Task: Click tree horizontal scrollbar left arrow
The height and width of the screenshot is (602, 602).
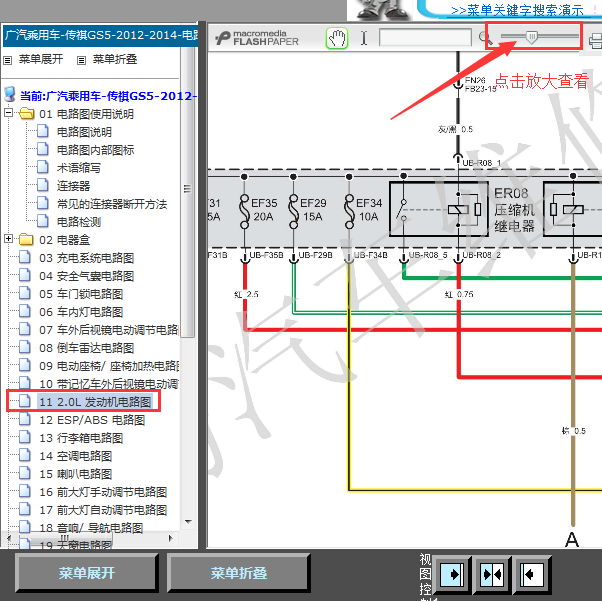Action: (x=9, y=538)
